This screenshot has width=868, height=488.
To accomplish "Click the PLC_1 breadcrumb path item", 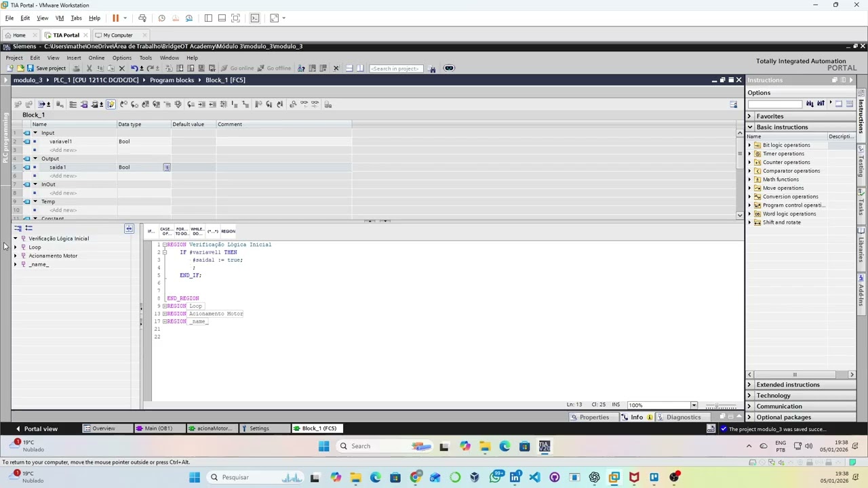I will tap(96, 80).
